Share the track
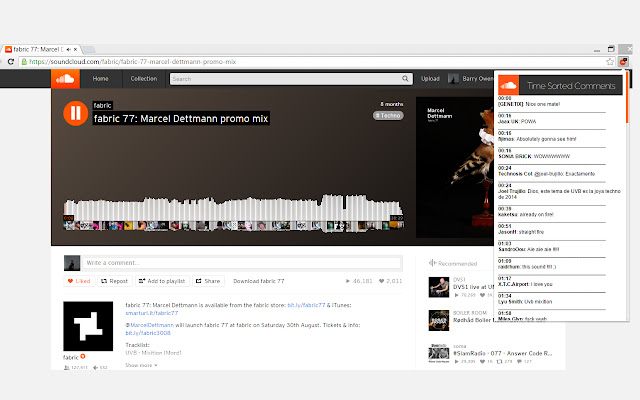 [x=208, y=281]
